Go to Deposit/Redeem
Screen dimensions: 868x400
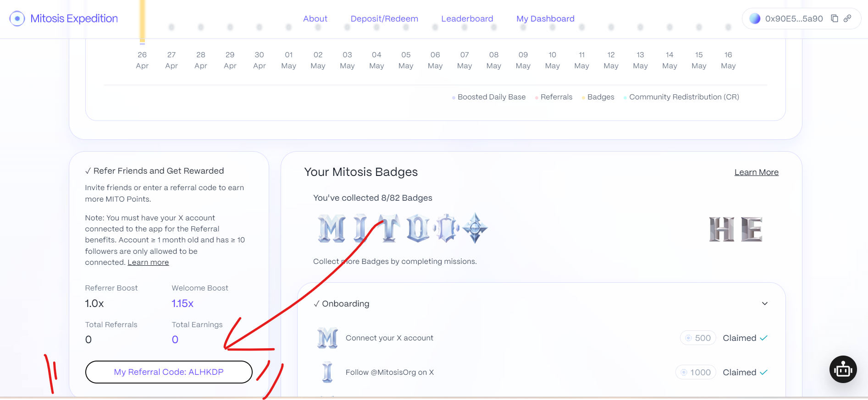pos(384,19)
